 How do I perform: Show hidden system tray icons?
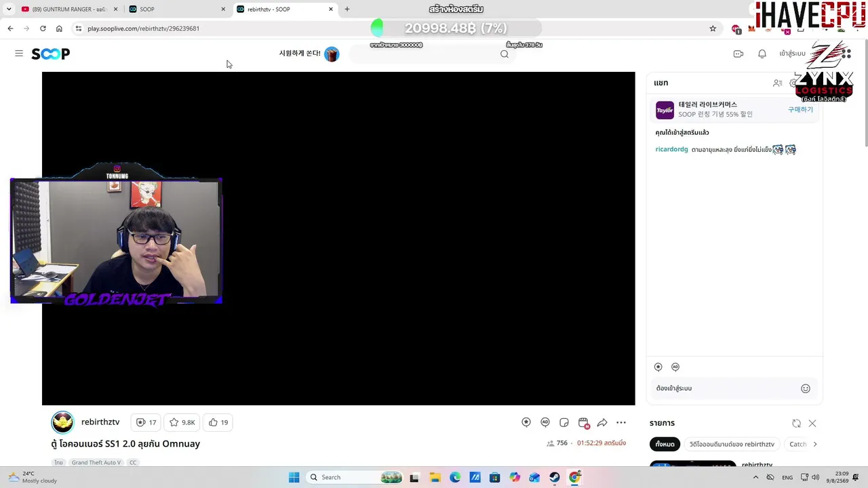[x=755, y=477]
